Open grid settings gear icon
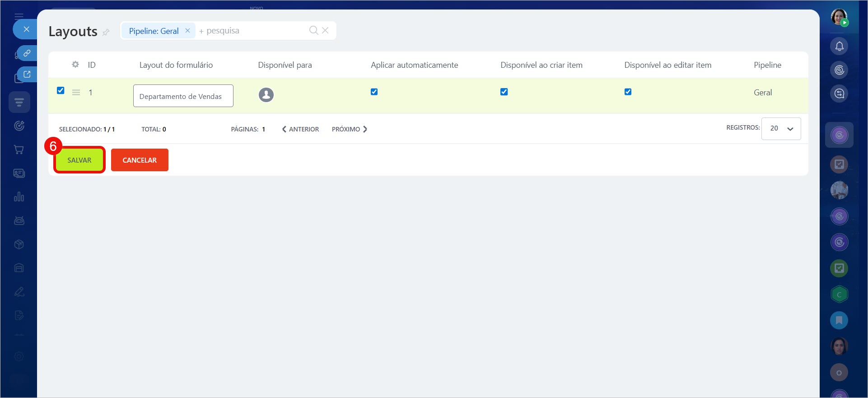 [75, 65]
